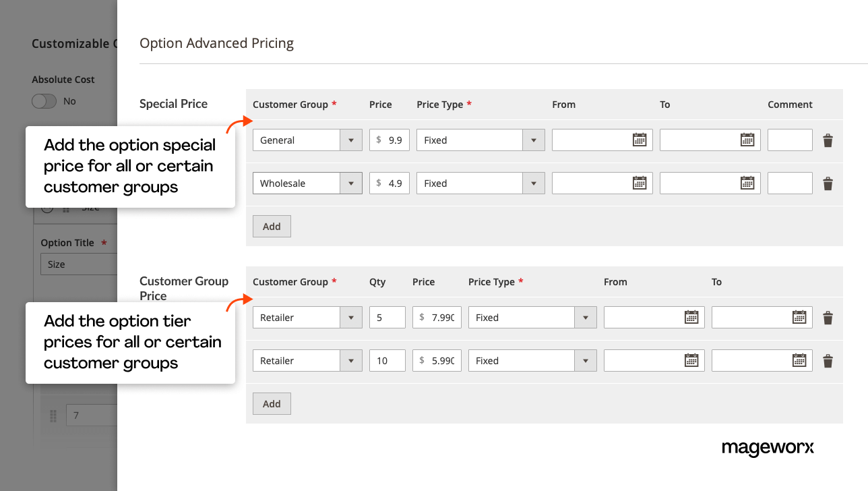Open the To calendar for the Qty 5 Retailer row
This screenshot has height=491, width=868.
(799, 317)
